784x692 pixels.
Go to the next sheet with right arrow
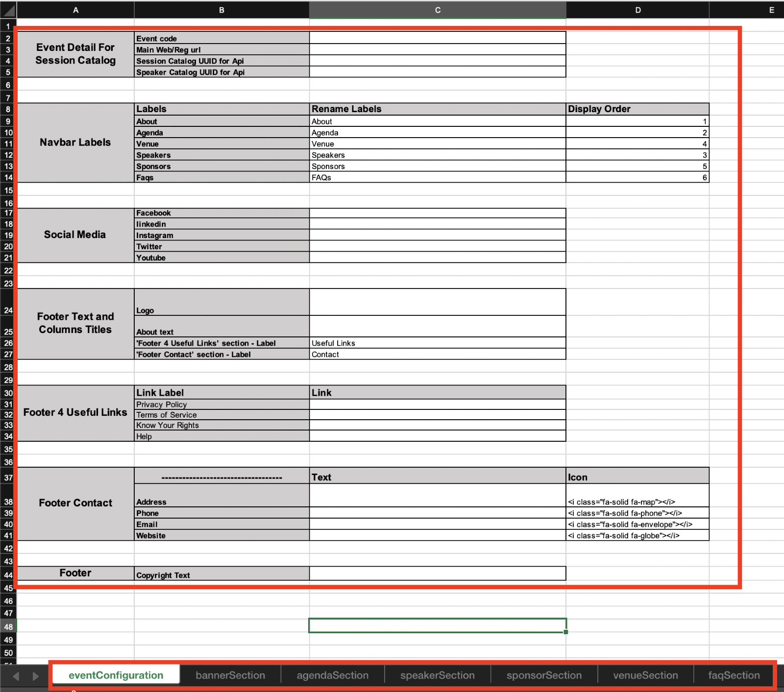35,676
